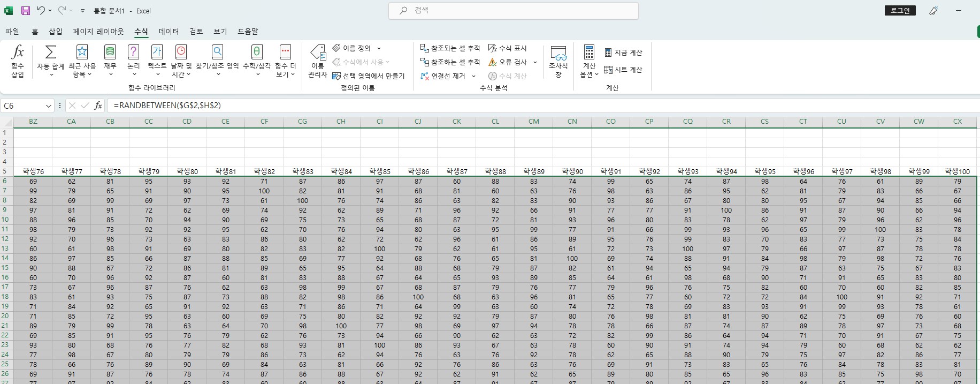This screenshot has width=980, height=384.
Task: Click Remove Arrows (연결선 제거) button
Action: (443, 76)
